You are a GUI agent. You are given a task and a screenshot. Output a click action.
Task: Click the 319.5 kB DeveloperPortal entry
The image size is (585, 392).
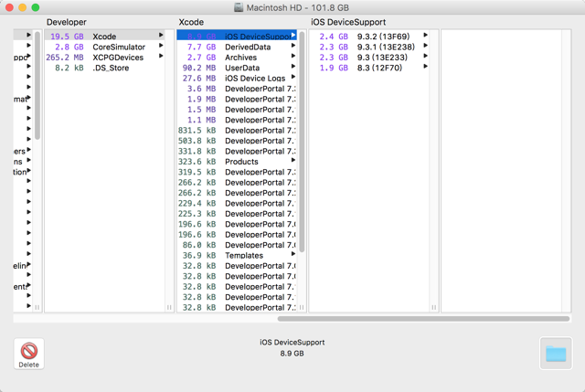237,172
